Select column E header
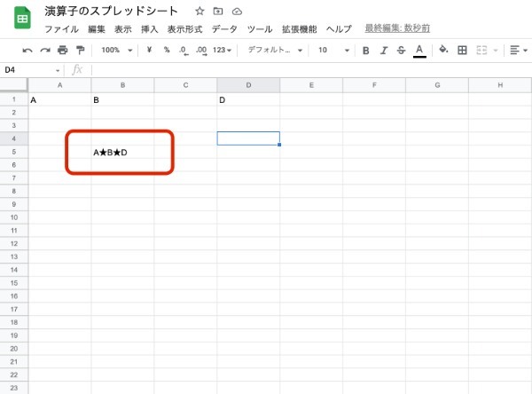Image resolution: width=532 pixels, height=394 pixels. tap(311, 85)
